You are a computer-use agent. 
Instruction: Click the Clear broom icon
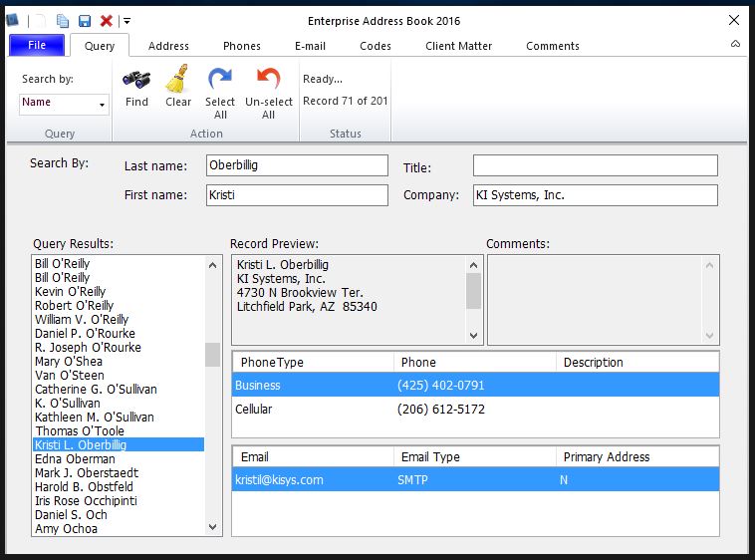[x=177, y=79]
